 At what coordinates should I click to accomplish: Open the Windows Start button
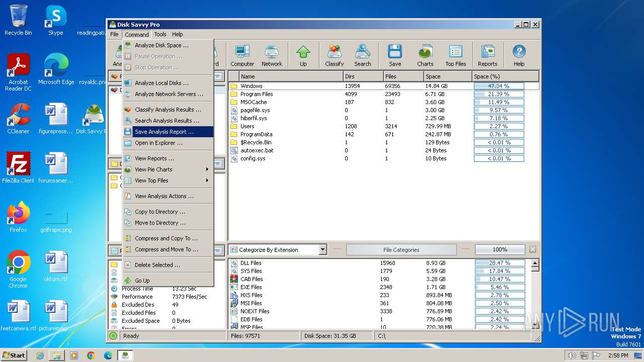(14, 355)
